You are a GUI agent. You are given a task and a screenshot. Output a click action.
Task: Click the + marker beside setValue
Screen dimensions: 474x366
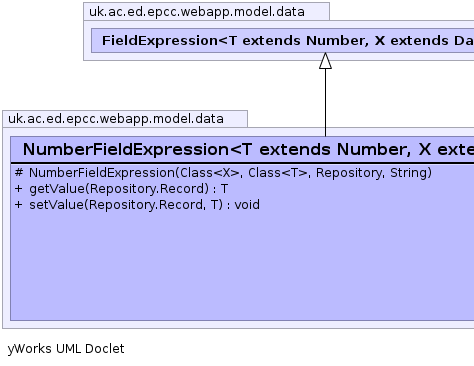pos(19,204)
